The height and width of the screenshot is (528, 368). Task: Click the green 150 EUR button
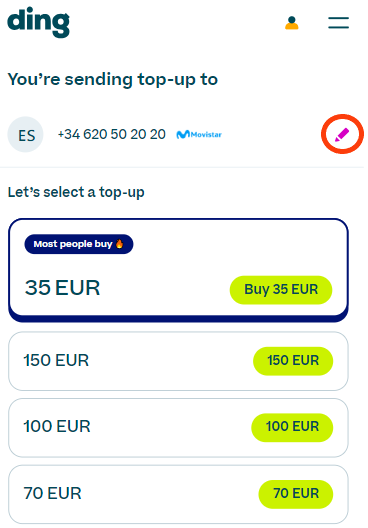point(293,361)
